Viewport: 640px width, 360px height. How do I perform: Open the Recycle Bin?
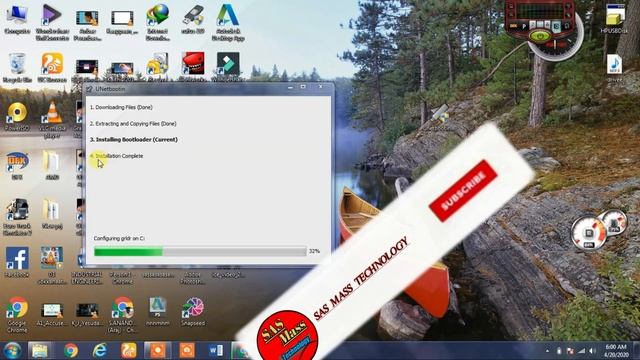(x=17, y=67)
